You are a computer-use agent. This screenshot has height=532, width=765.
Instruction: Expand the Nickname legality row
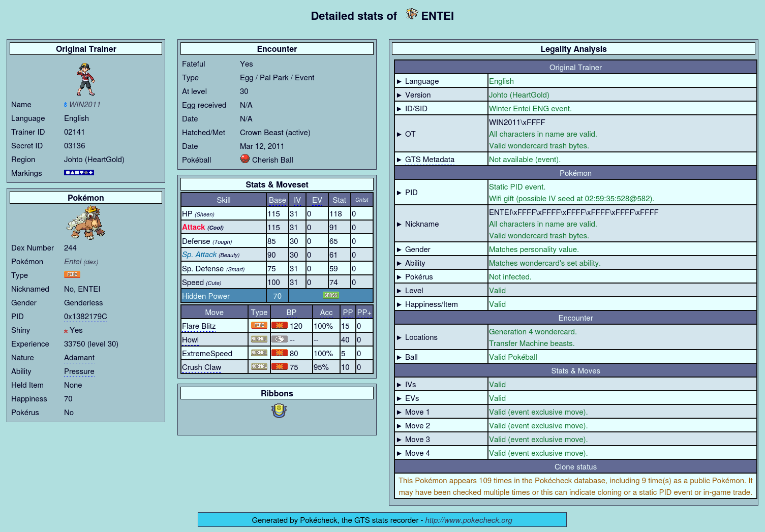point(399,224)
